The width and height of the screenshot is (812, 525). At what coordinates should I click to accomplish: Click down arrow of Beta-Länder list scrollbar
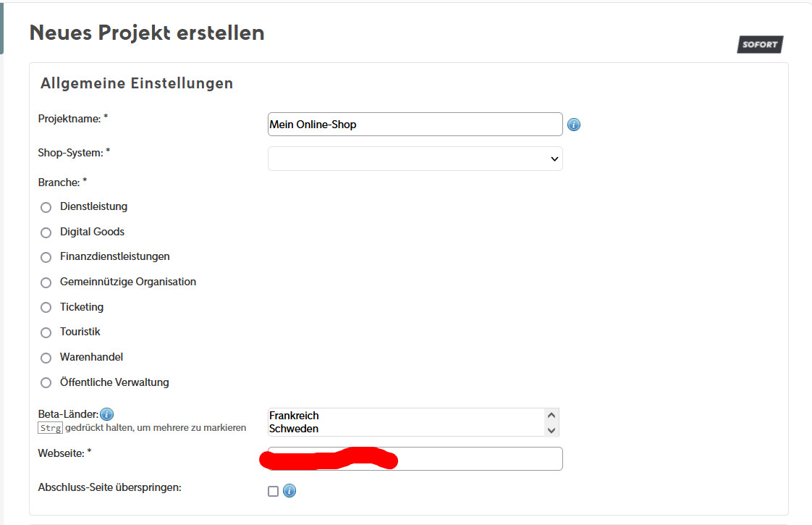(551, 430)
